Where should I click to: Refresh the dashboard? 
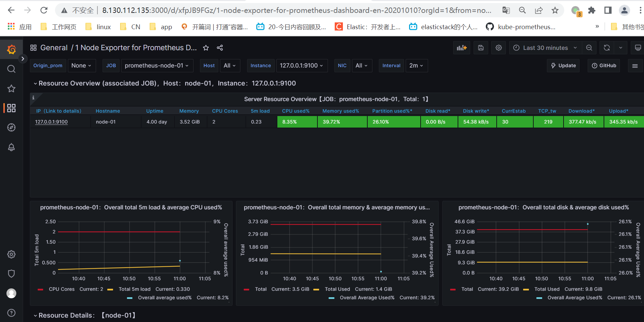607,48
